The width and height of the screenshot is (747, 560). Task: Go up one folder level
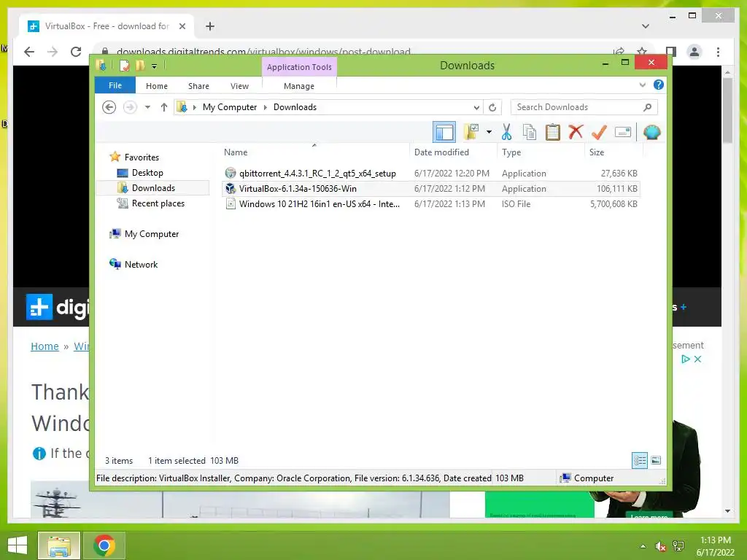point(164,107)
